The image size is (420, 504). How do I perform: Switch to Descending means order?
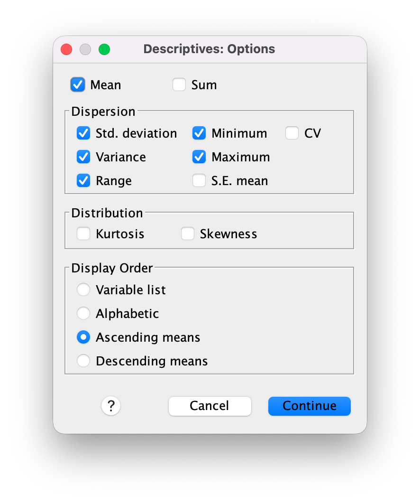[x=83, y=361]
